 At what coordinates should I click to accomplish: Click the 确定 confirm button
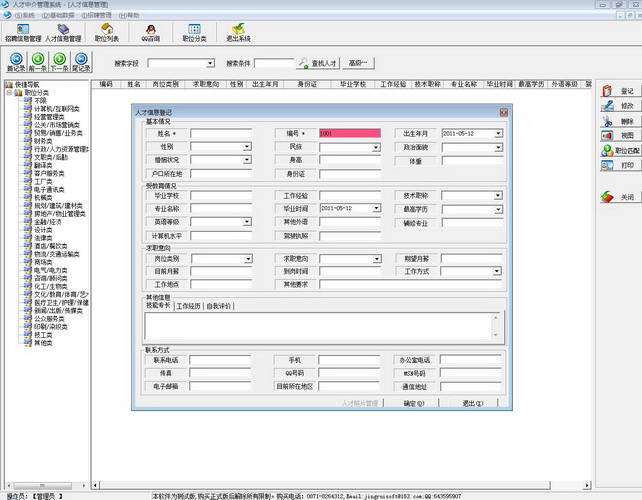pos(413,403)
